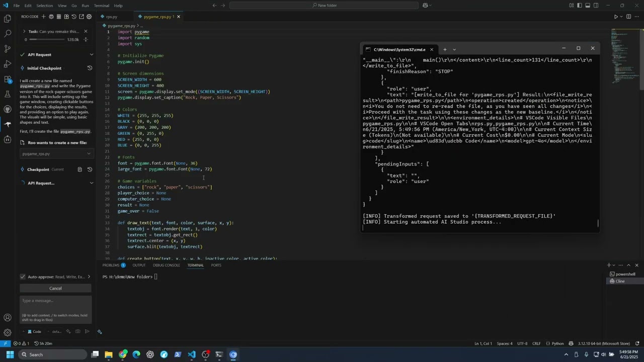Toggle the Auto-approve checkbox
Image resolution: width=644 pixels, height=362 pixels.
coord(23,277)
